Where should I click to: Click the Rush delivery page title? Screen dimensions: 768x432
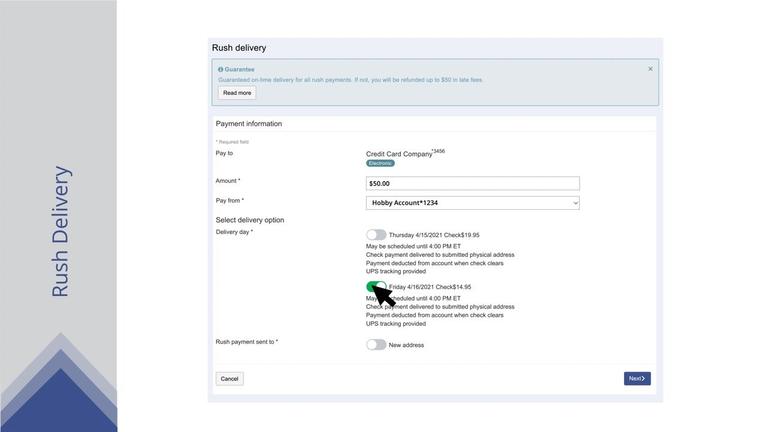(239, 48)
